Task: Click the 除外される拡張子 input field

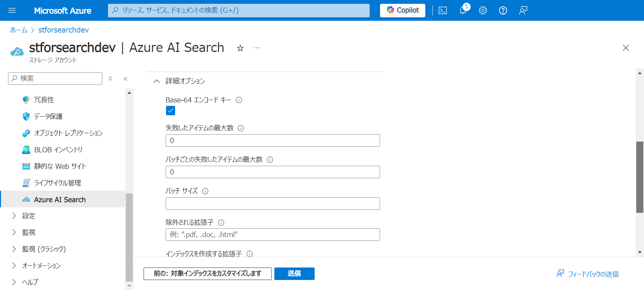Action: coord(272,235)
